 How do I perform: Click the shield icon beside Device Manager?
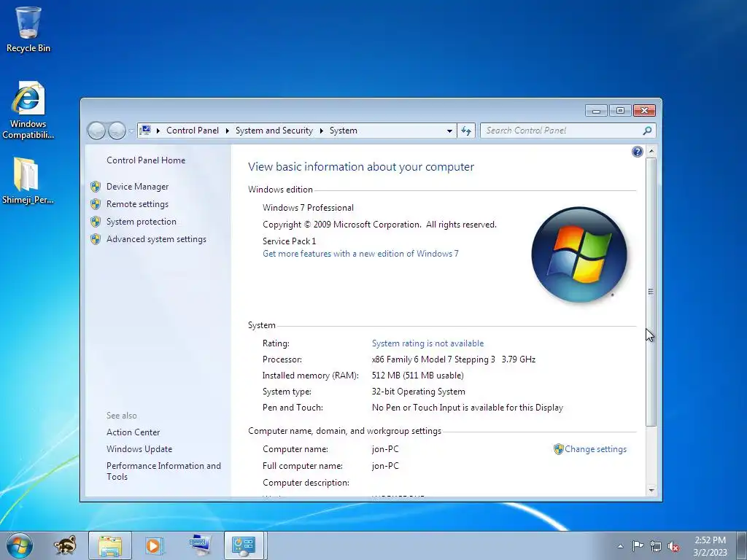tap(96, 187)
